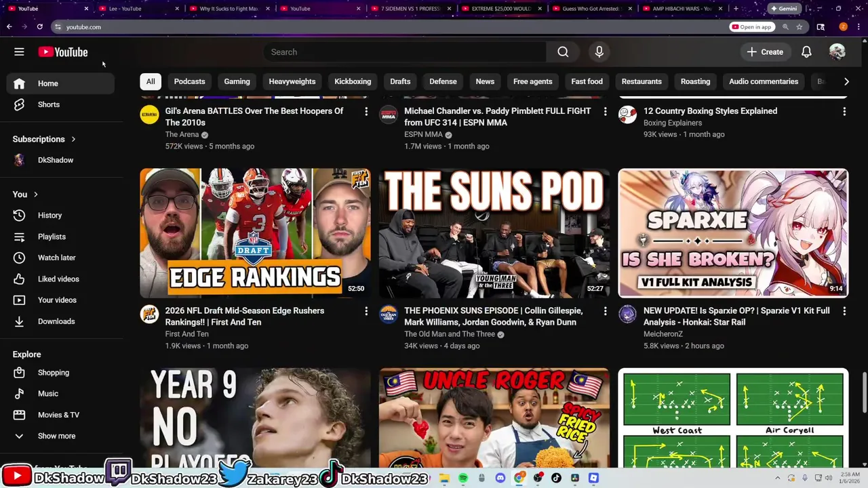Click the browser address bar
Viewport: 868px width, 488px height.
coord(387,27)
